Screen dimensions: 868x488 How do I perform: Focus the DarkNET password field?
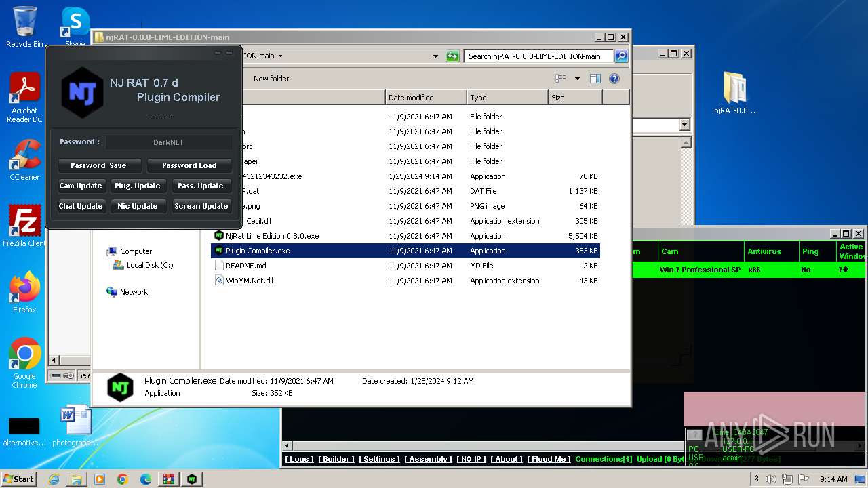(x=169, y=142)
